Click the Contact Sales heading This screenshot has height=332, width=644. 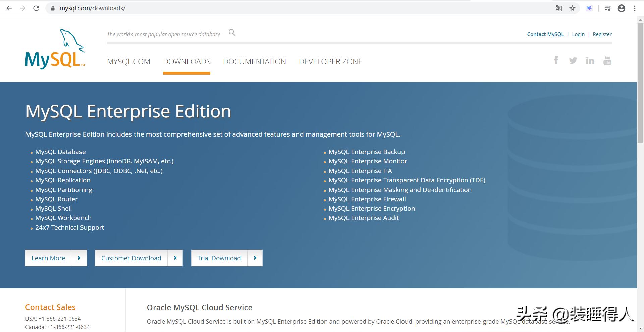50,307
